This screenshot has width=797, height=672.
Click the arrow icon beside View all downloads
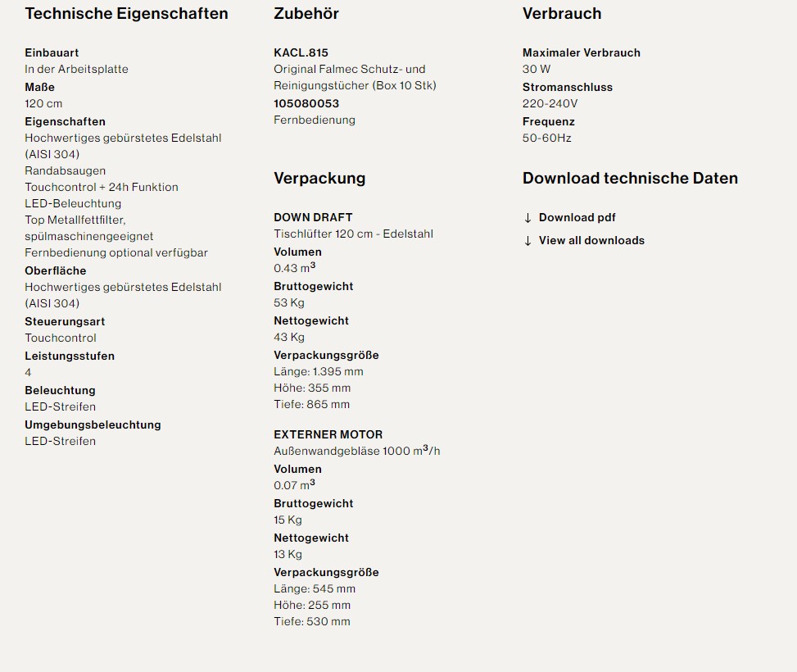click(528, 241)
